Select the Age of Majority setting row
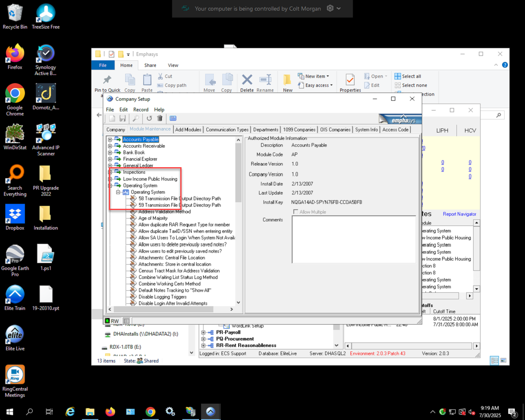525x420 pixels. 153,218
